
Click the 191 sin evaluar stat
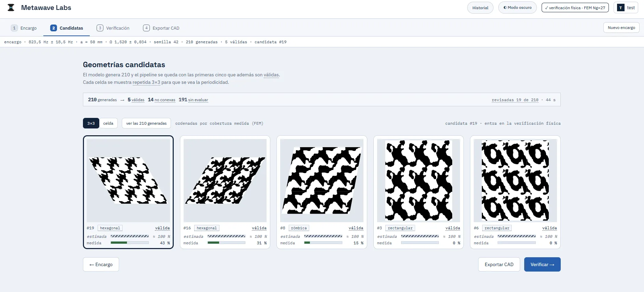click(x=193, y=99)
